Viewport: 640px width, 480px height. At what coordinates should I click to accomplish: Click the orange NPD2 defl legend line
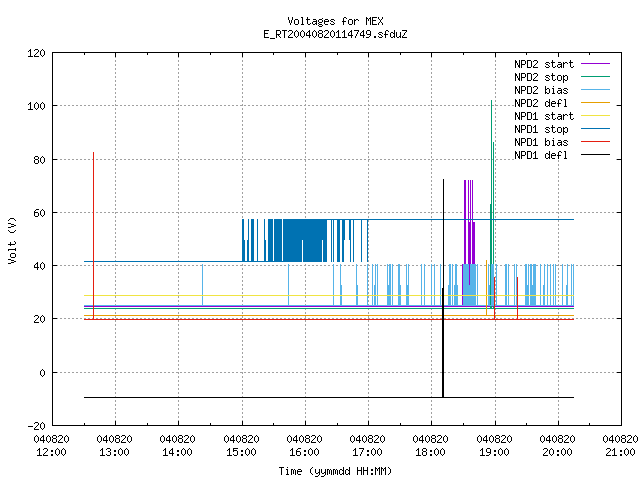(x=595, y=102)
